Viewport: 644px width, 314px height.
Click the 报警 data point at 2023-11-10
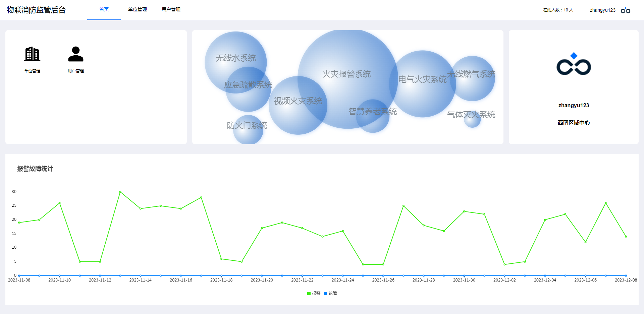(x=60, y=203)
